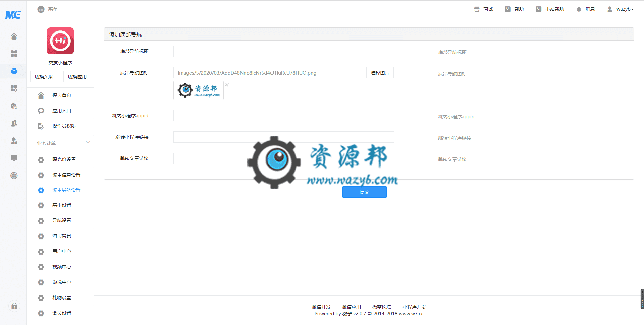The image size is (644, 325).
Task: Open the cube-with-gear icon in the left rail
Action: pos(14,106)
